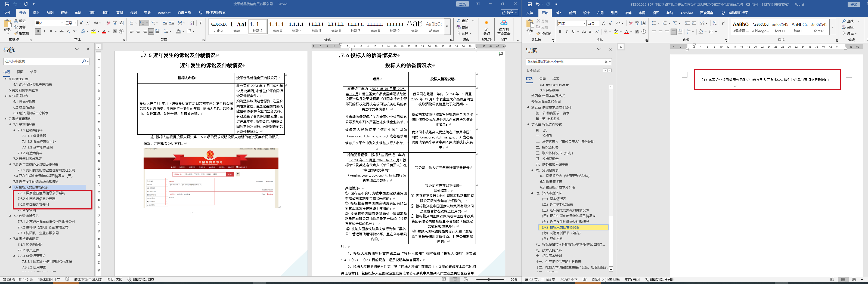Center align text in the left Word window
This screenshot has width=868, height=284.
(x=138, y=31)
